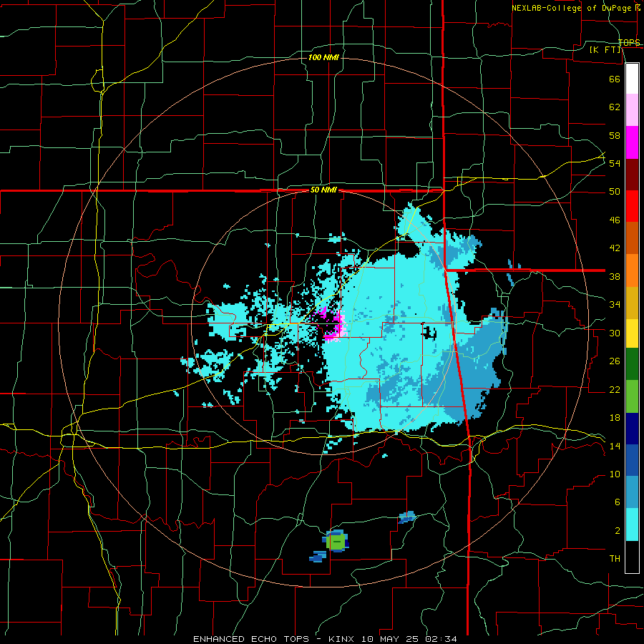Image resolution: width=644 pixels, height=644 pixels.
Task: Click the bright red legend swatch
Action: (x=632, y=206)
